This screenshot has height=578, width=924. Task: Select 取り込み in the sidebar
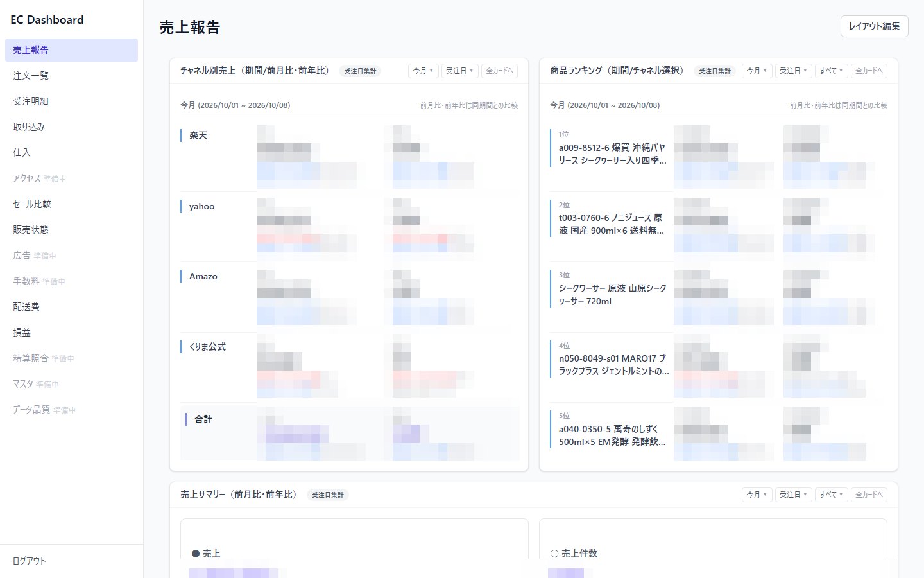71,127
